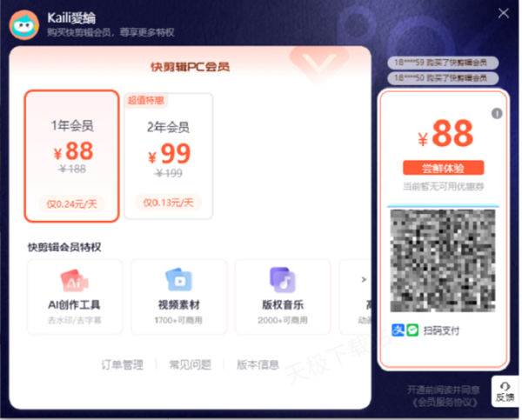Click the info icon beside ¥88 price

497,114
